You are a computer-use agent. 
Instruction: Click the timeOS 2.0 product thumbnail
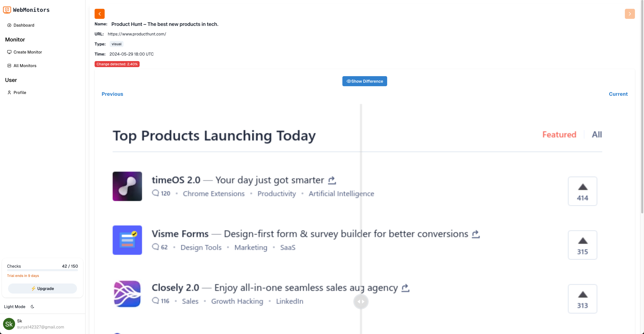tap(127, 186)
